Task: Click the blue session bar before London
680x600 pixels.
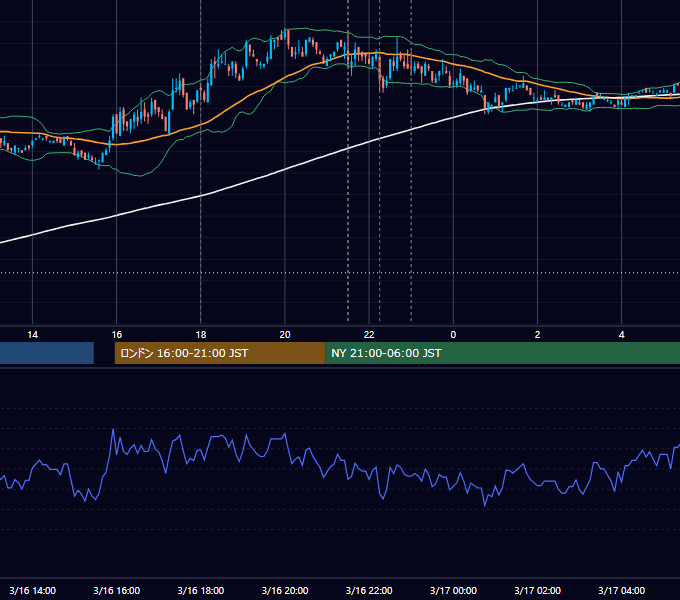Action: (47, 353)
